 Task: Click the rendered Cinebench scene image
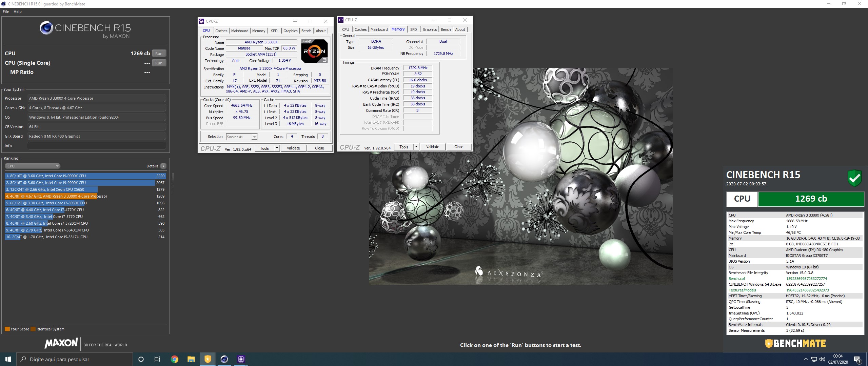[x=520, y=176]
